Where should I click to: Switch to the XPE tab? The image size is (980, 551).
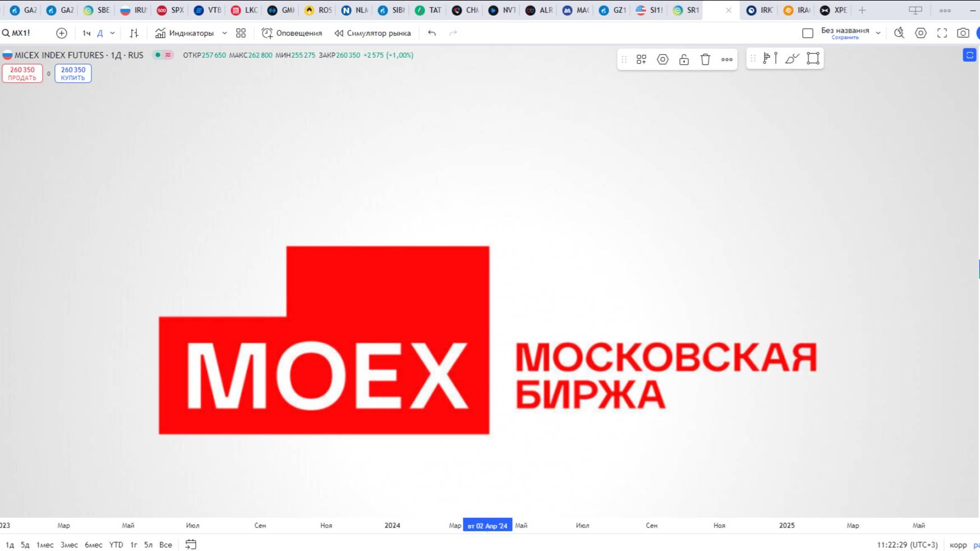pyautogui.click(x=834, y=10)
